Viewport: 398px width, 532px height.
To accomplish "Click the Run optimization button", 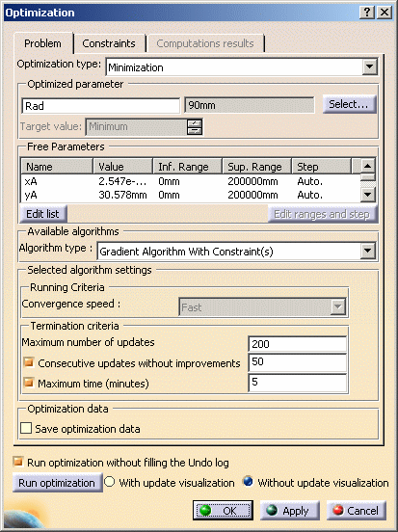I will pyautogui.click(x=57, y=483).
